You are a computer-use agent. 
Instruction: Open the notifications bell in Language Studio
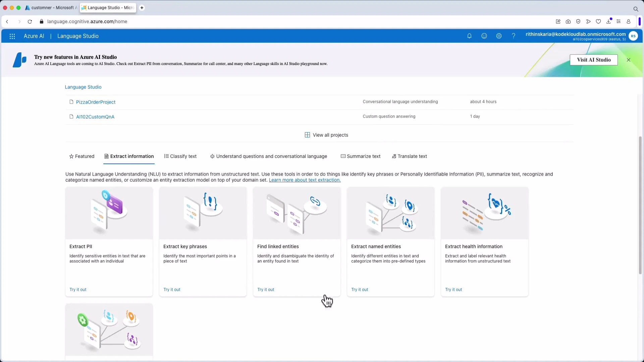click(x=469, y=36)
